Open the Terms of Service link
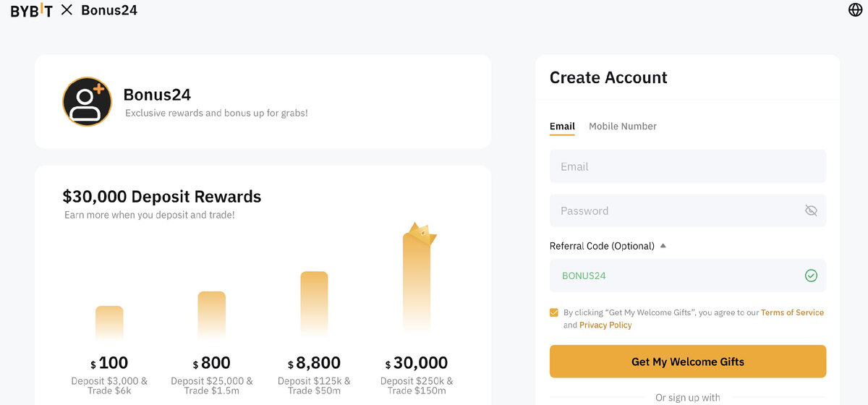Viewport: 868px width, 405px height. point(792,312)
